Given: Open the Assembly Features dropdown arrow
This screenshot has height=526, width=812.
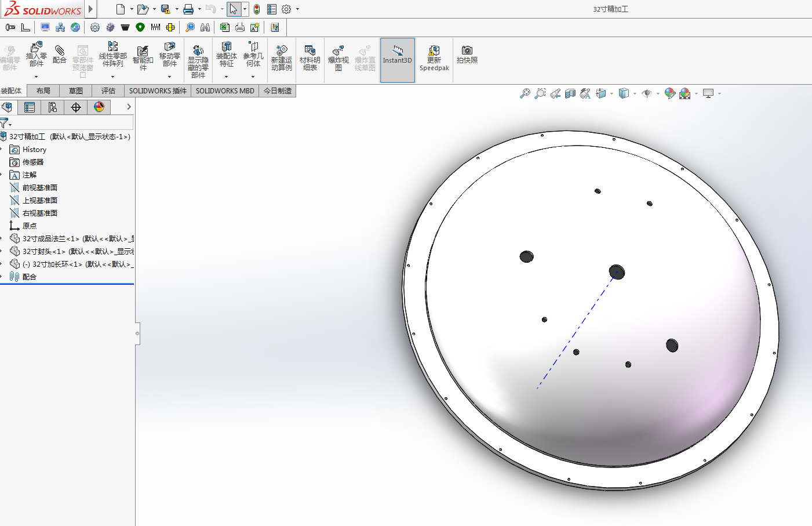Looking at the screenshot, I should (226, 77).
